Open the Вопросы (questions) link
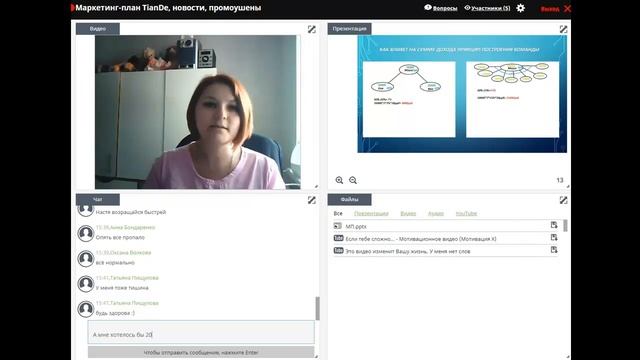Image resolution: width=640 pixels, height=360 pixels. [x=444, y=8]
